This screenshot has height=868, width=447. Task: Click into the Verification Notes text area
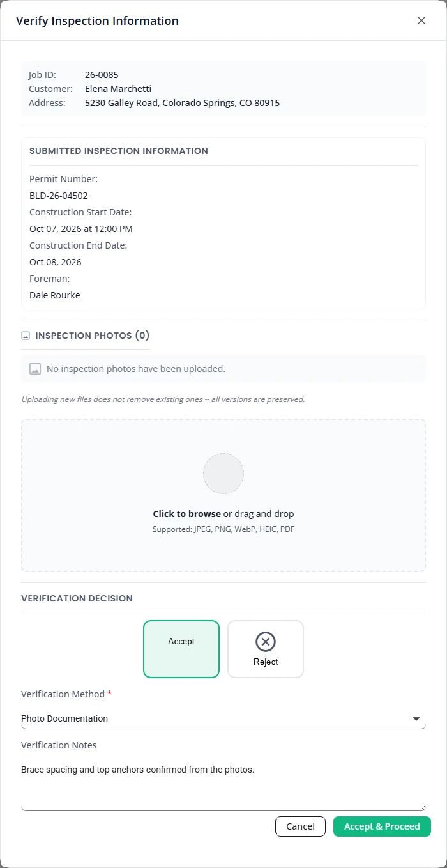[x=223, y=785]
